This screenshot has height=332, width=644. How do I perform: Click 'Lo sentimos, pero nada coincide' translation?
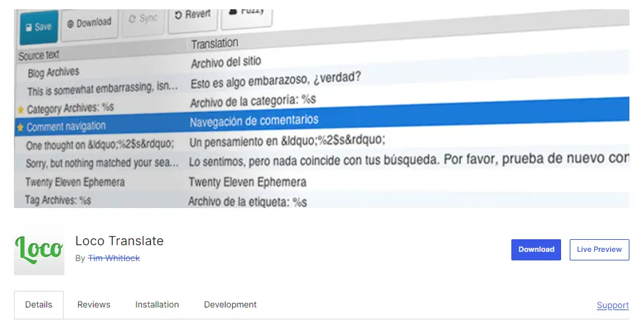click(x=409, y=160)
